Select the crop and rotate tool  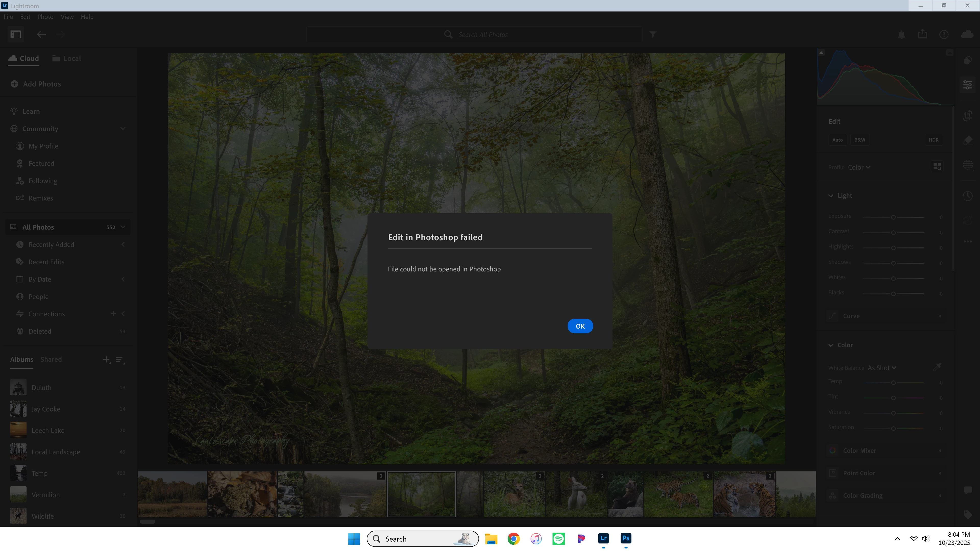[967, 116]
